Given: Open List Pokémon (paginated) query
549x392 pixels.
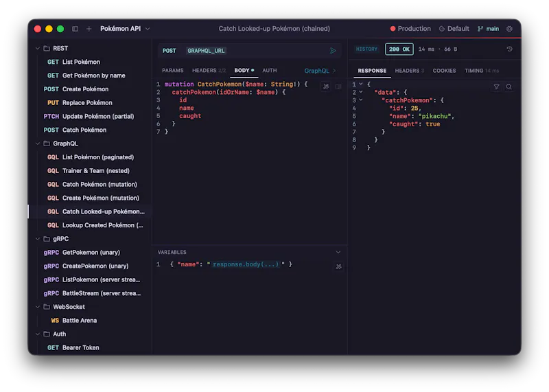Looking at the screenshot, I should click(x=91, y=157).
